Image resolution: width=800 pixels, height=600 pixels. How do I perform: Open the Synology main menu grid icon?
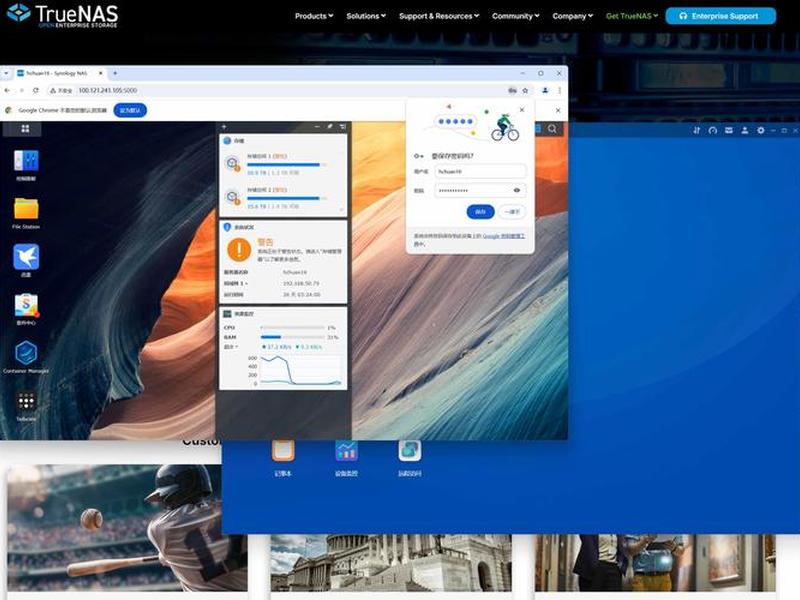click(25, 129)
